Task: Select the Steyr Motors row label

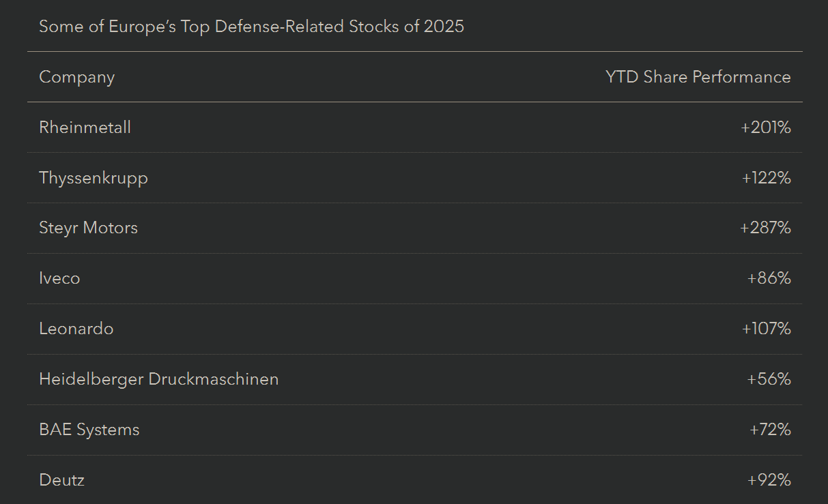Action: tap(88, 228)
